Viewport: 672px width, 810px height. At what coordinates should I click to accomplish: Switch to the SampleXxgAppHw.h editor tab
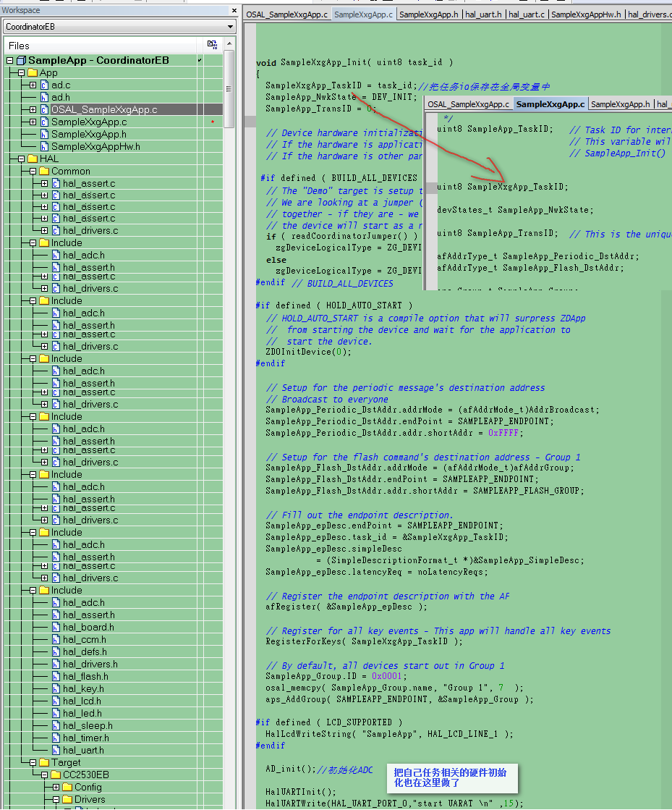click(x=587, y=14)
